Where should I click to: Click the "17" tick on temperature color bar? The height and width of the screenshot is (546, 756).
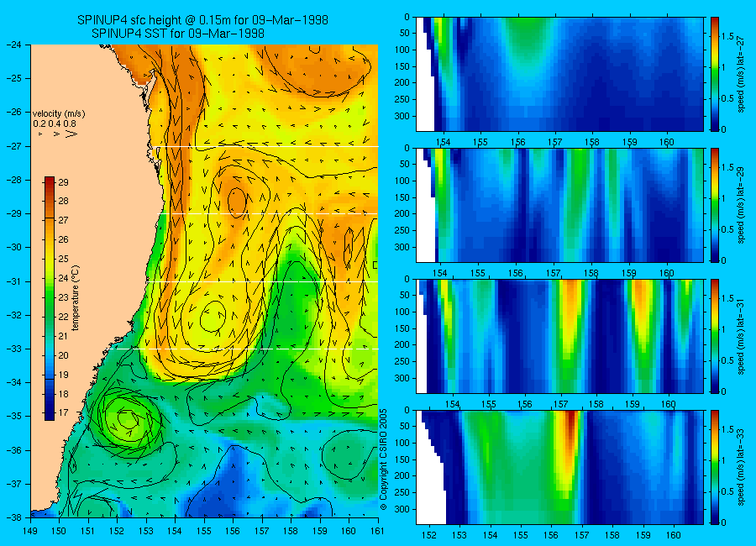click(63, 413)
